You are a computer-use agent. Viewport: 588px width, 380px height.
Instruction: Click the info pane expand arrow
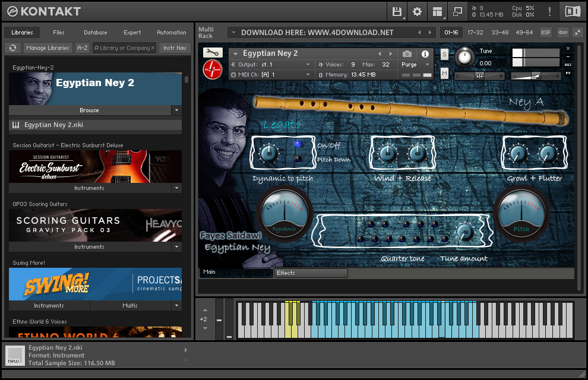click(x=186, y=350)
